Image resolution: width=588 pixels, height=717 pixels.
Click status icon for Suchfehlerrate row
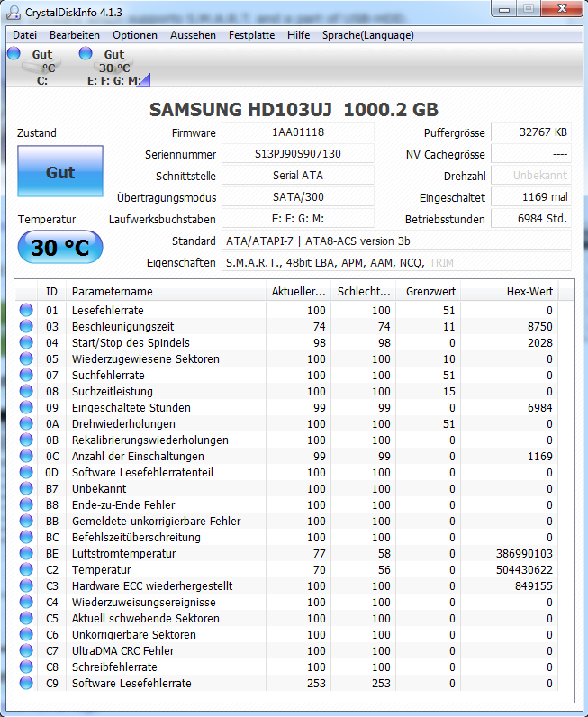point(26,375)
